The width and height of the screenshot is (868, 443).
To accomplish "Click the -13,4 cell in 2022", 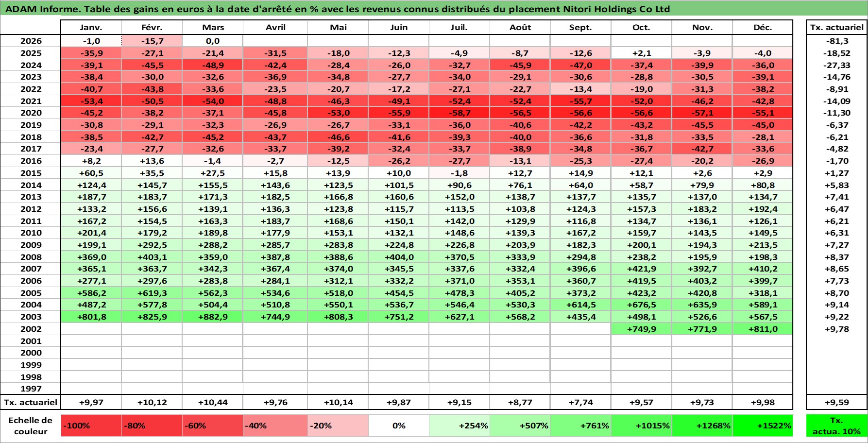I will (x=581, y=89).
